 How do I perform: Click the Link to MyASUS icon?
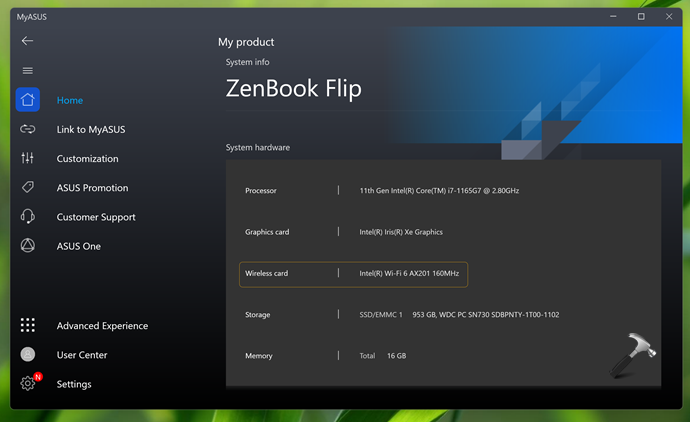point(27,129)
